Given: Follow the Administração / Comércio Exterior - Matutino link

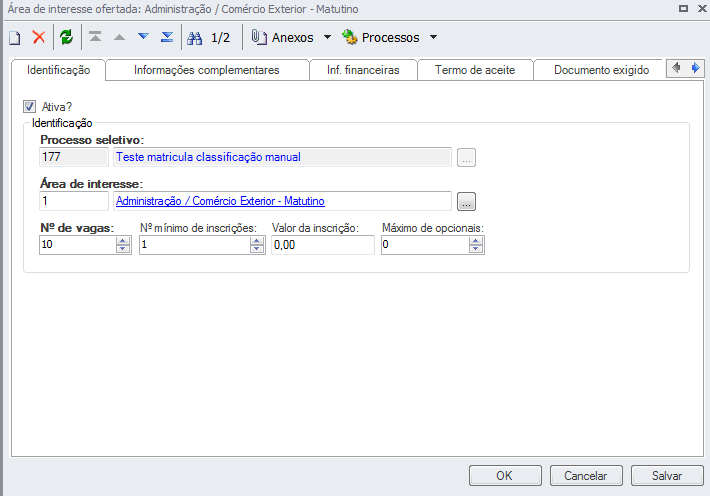Looking at the screenshot, I should [x=220, y=201].
